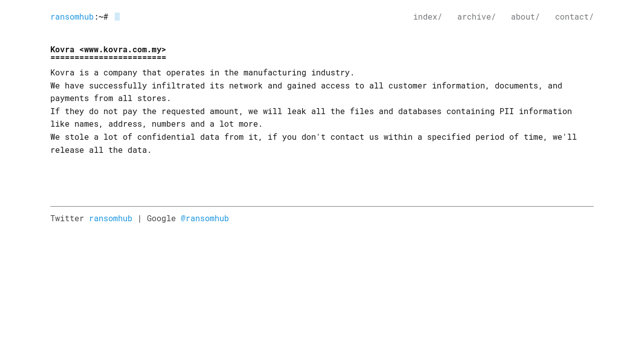The image size is (644, 362).
Task: Navigate to the contact/ page
Action: click(x=574, y=17)
